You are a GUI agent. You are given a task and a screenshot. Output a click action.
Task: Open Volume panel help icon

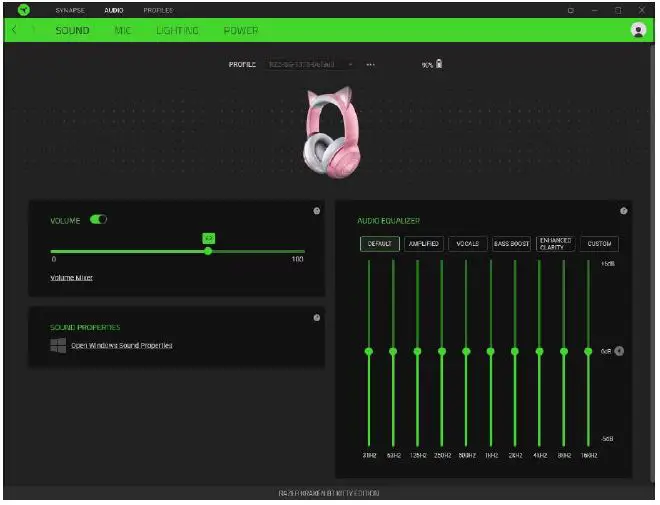tap(317, 211)
